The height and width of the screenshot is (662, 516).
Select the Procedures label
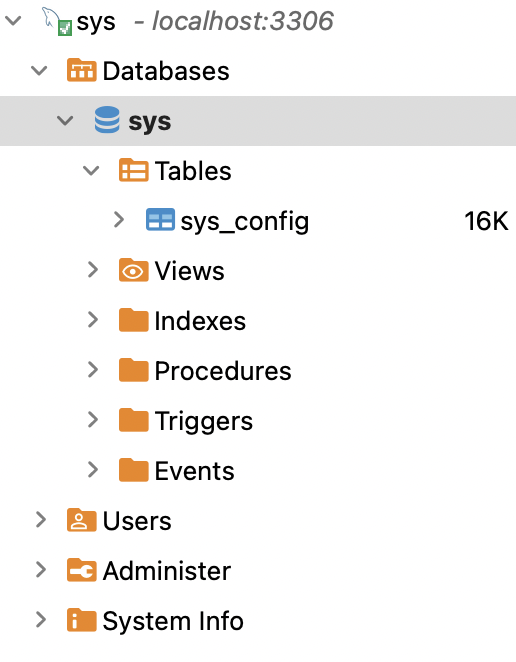coord(223,371)
